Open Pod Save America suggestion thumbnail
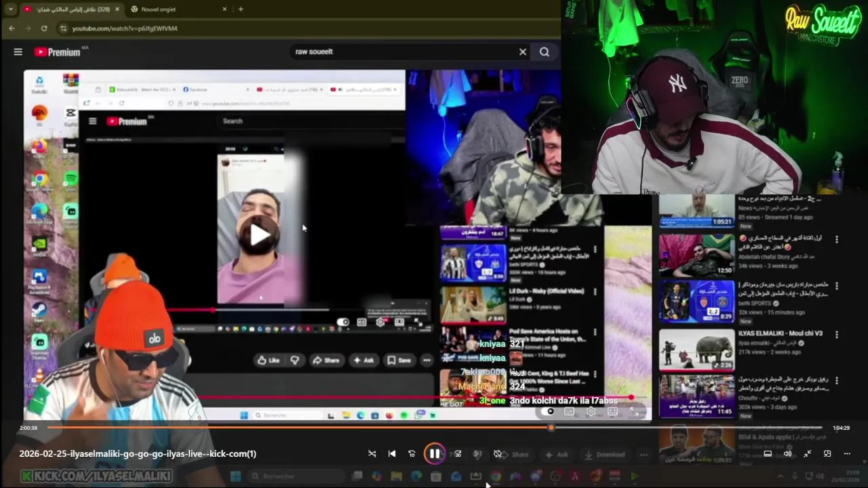Screen dimensions: 868x488 tap(473, 345)
